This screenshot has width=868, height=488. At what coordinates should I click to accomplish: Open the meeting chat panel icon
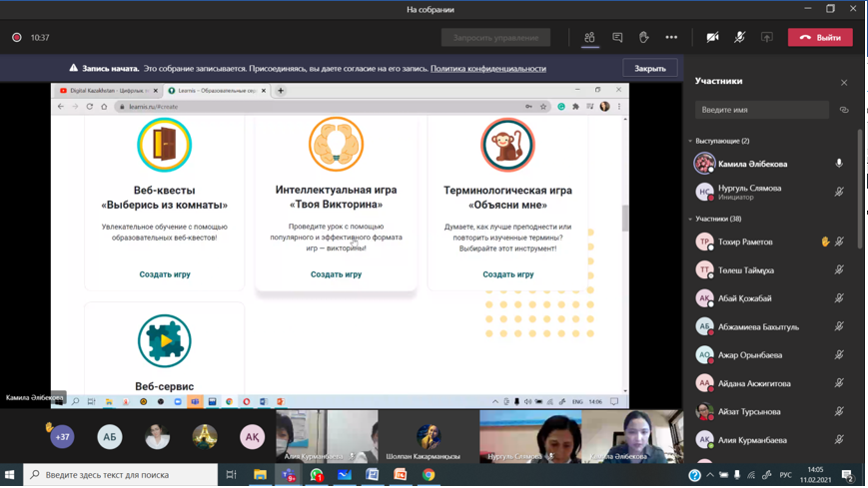617,38
